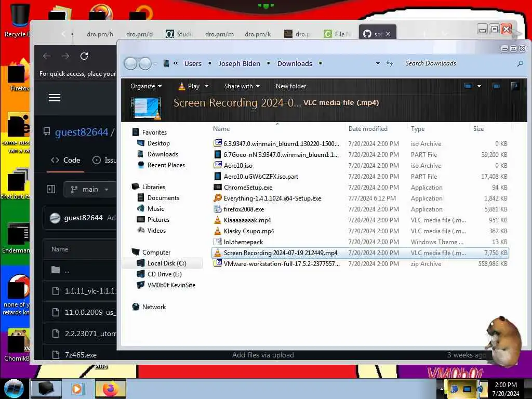The image size is (532, 399).
Task: Close the active GitHub browser tab
Action: pyautogui.click(x=388, y=34)
